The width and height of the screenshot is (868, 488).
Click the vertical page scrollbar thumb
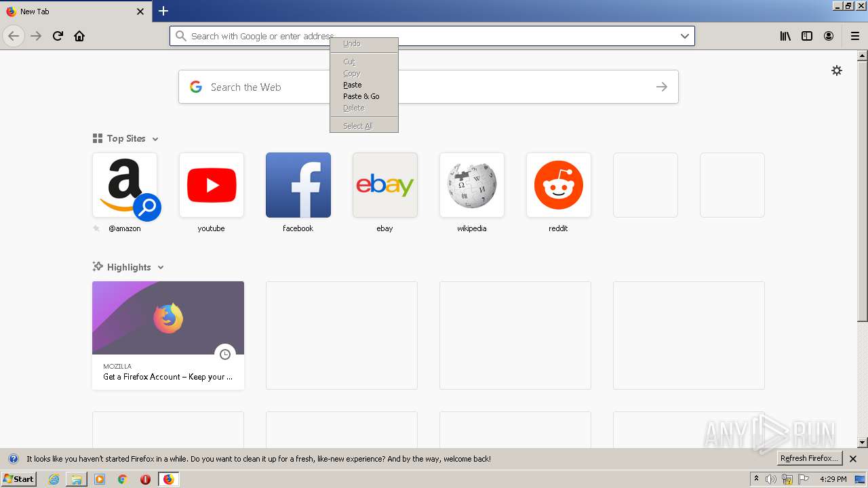tap(862, 191)
